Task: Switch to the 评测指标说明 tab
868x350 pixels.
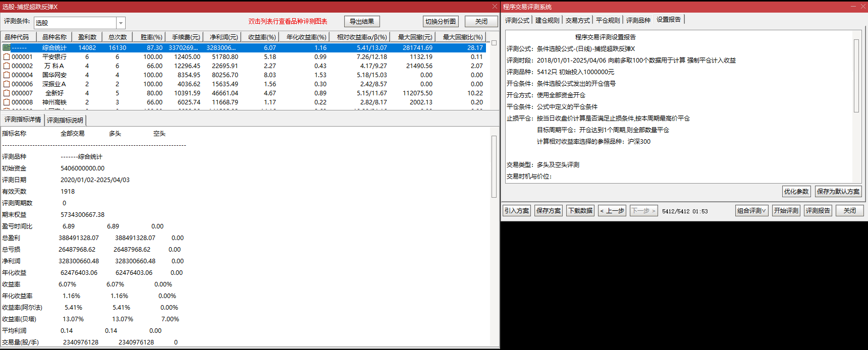Action: 65,121
